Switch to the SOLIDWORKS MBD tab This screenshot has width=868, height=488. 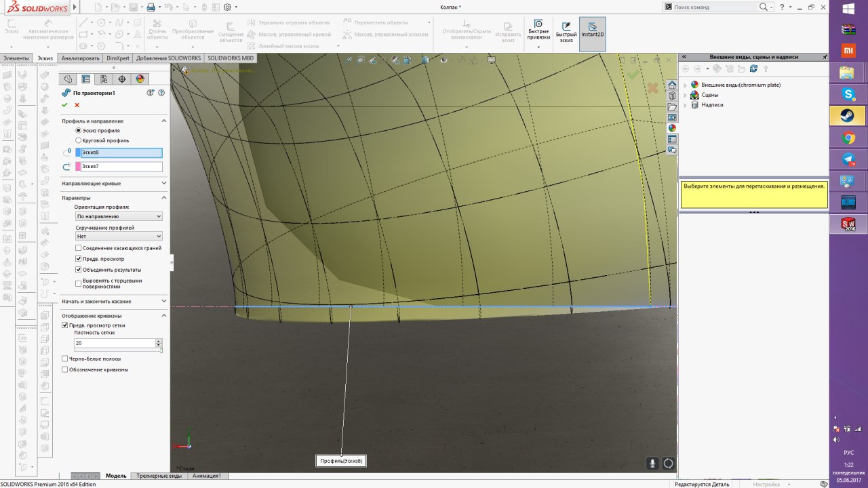point(231,58)
